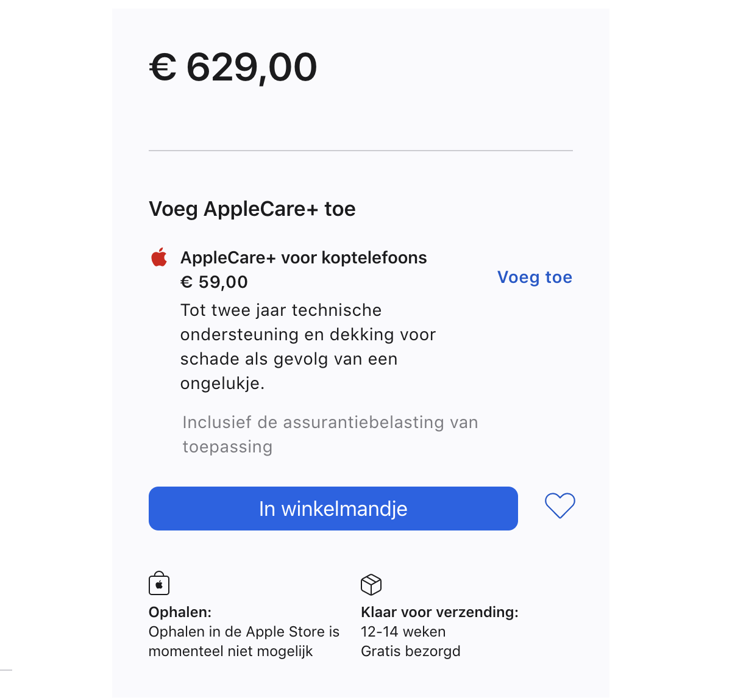This screenshot has height=700, width=746.
Task: Click the Tot twee jaar technische description
Action: 281,310
